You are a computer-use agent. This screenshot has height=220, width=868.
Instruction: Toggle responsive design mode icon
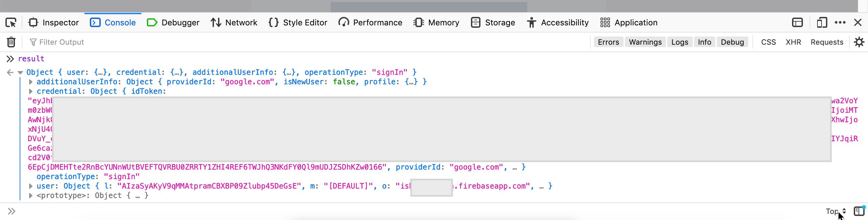tap(822, 23)
